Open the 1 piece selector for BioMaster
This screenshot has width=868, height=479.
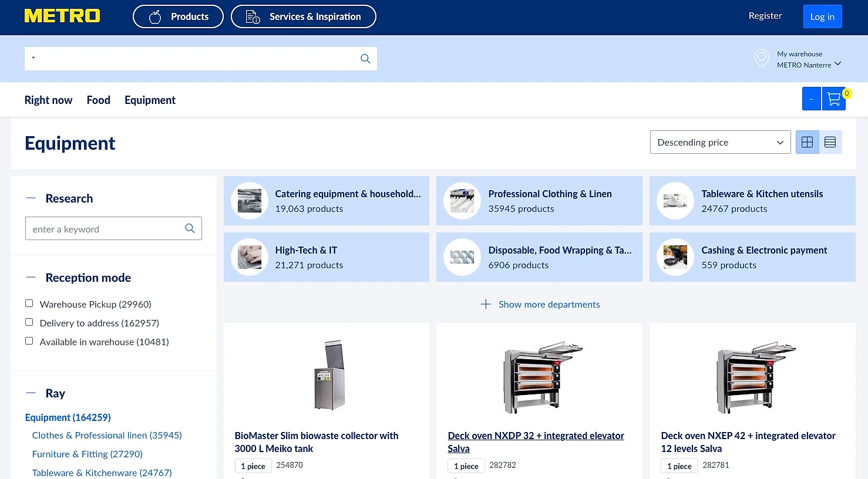coord(253,466)
